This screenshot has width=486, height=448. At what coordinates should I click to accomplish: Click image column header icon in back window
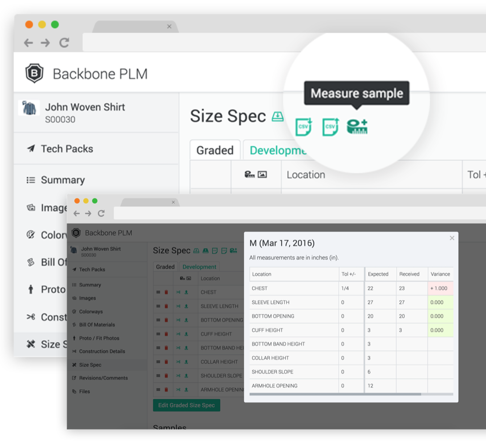point(262,175)
